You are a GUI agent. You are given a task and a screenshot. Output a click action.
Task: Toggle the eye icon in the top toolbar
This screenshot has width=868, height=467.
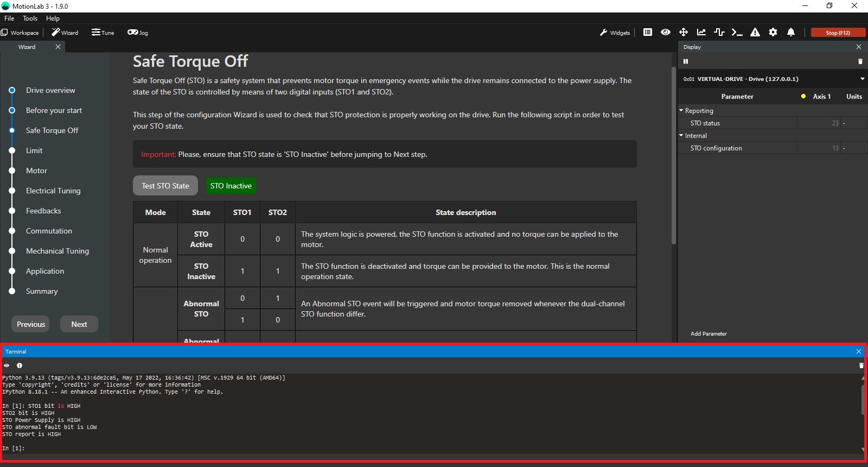point(666,33)
